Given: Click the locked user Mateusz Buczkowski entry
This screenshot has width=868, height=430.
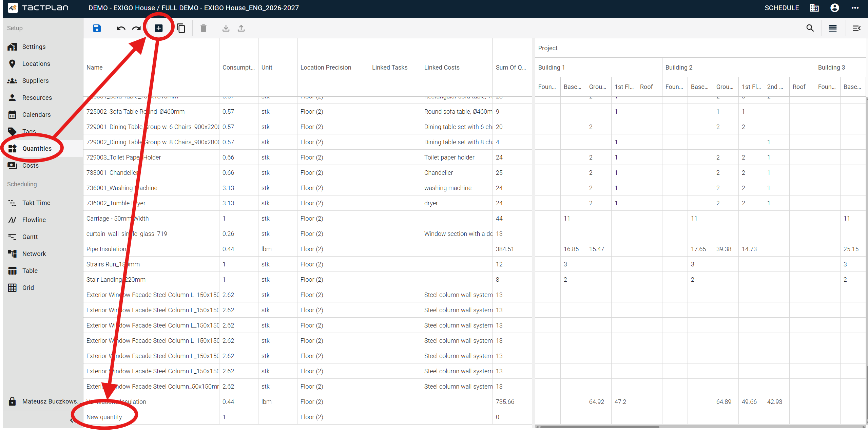Looking at the screenshot, I should tap(43, 401).
